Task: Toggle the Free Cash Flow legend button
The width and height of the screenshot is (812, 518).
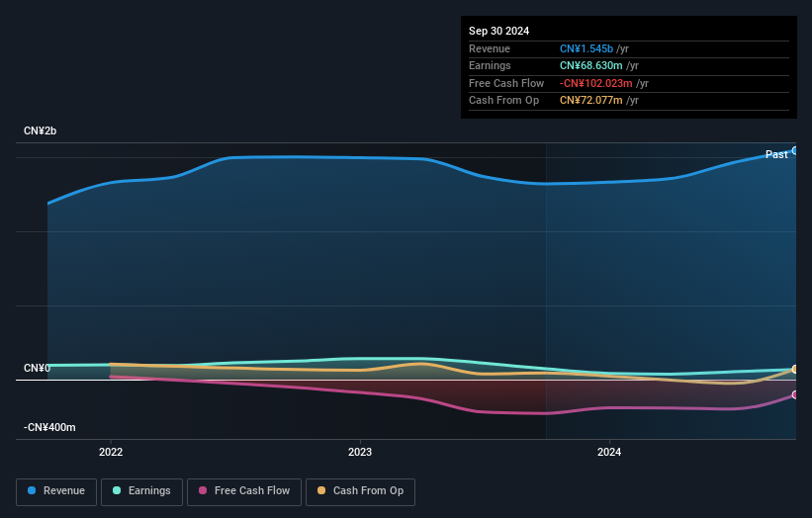Action: [x=244, y=491]
